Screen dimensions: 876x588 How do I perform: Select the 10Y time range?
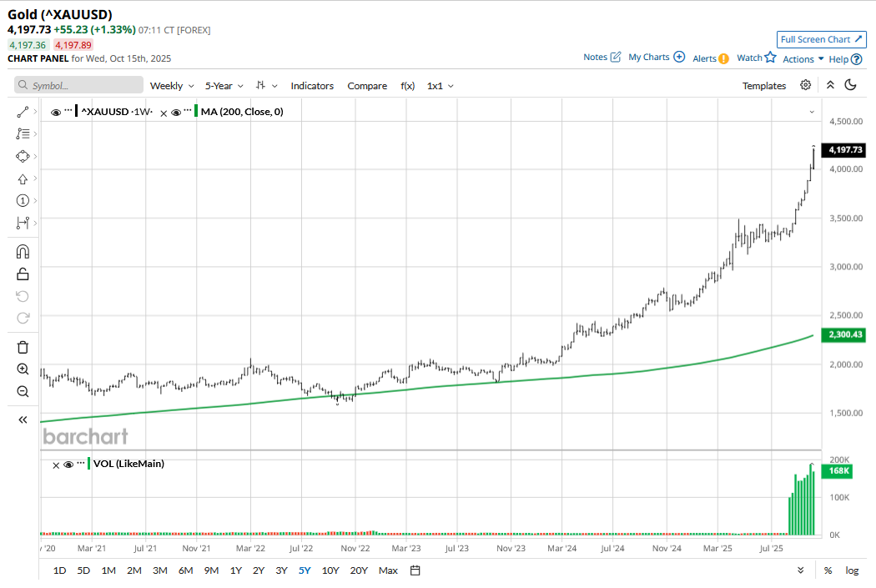point(330,570)
